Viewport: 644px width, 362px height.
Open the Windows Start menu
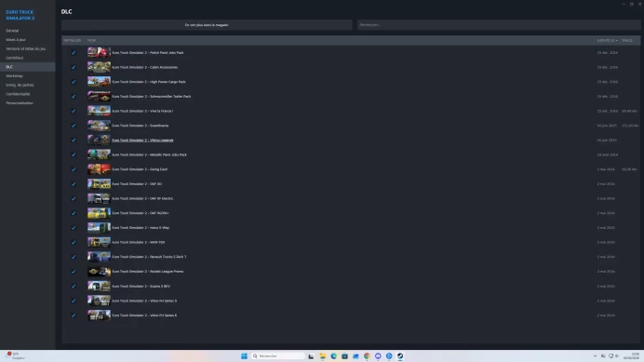click(x=244, y=355)
